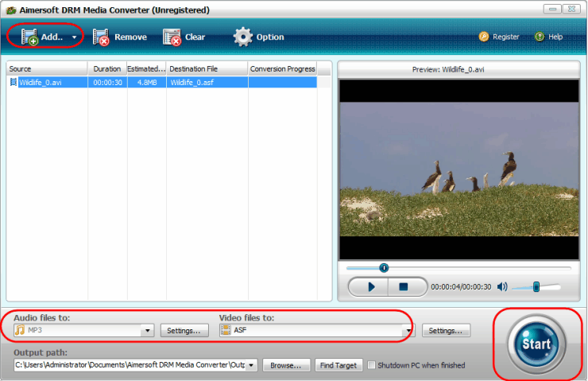Image resolution: width=588 pixels, height=381 pixels.
Task: Click the MP3 music note icon
Action: coord(20,330)
